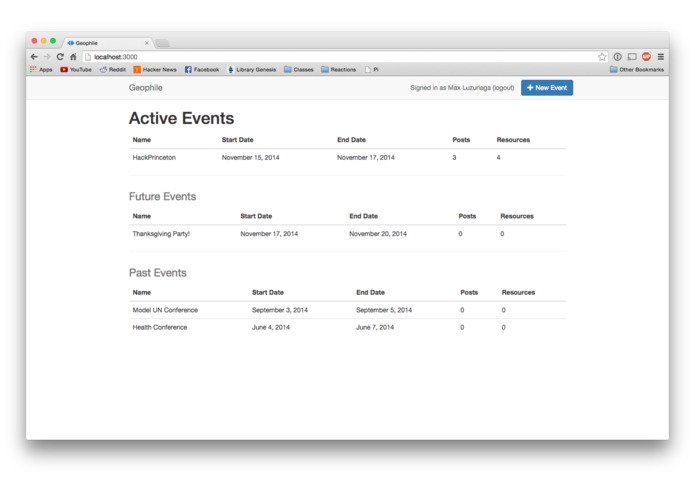The height and width of the screenshot is (494, 695).
Task: Click the cast screen extension icon
Action: point(632,57)
